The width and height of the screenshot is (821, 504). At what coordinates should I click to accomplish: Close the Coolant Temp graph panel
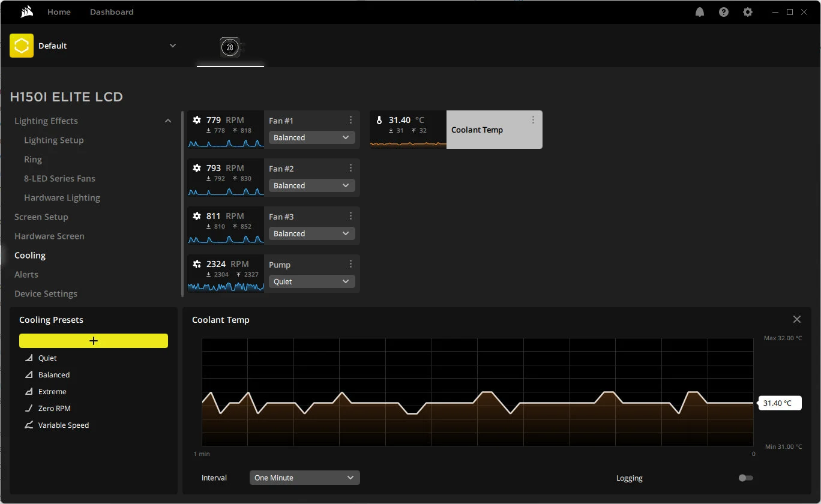pyautogui.click(x=796, y=319)
